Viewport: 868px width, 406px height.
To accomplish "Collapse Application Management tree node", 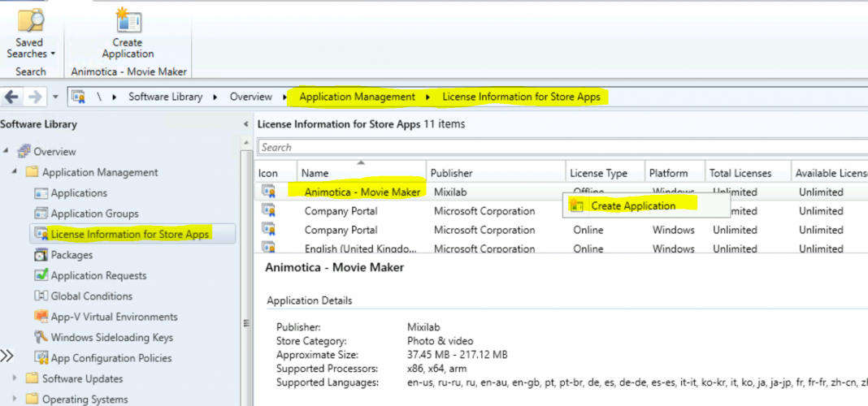I will 15,172.
